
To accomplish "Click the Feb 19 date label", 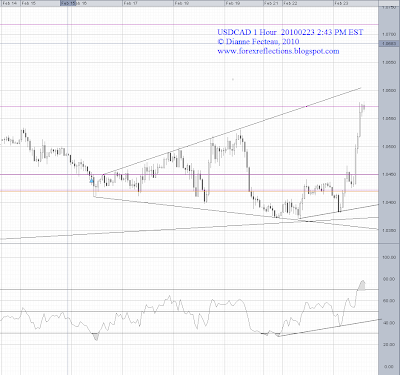I will point(233,3).
